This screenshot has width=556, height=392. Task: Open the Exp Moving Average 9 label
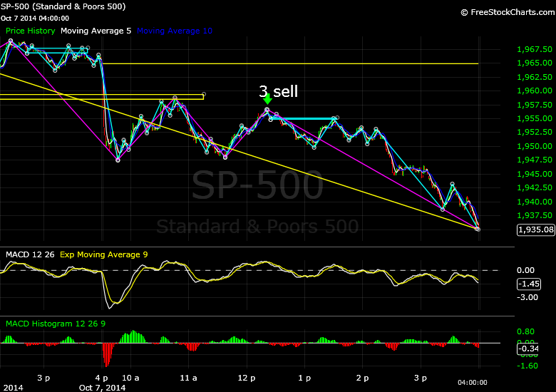[x=103, y=254]
